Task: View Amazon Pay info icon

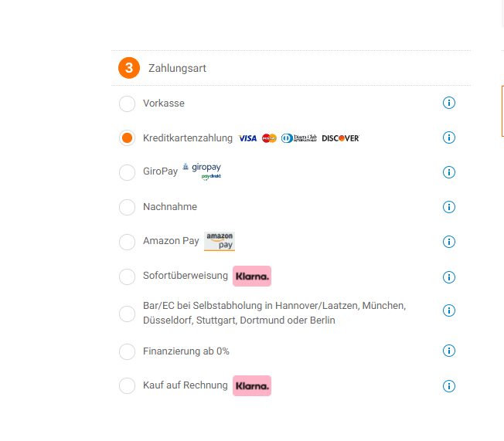Action: point(449,242)
